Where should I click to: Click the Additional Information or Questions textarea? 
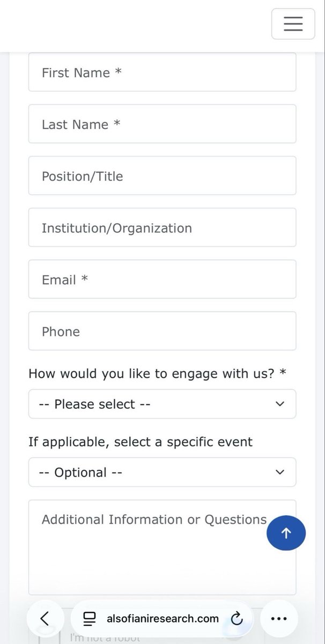(162, 547)
